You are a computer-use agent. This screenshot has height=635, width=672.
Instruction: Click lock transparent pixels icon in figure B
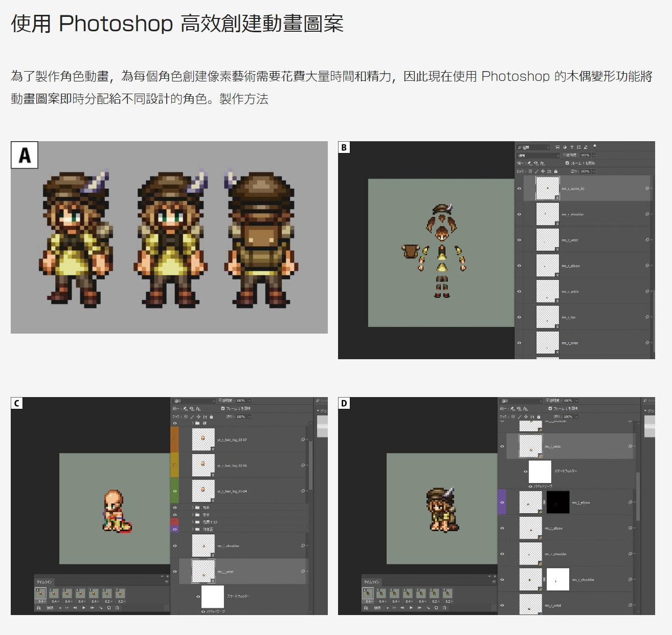(x=530, y=171)
